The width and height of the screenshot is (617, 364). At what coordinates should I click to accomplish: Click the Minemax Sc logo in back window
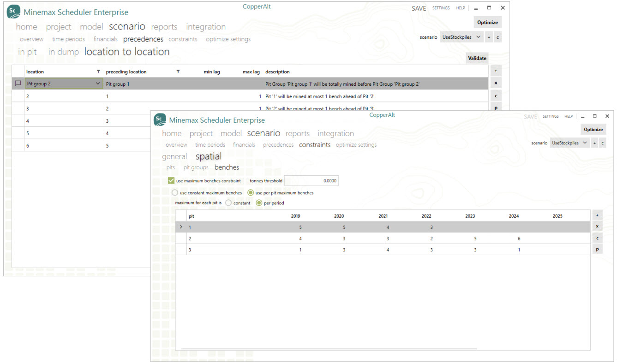(13, 12)
